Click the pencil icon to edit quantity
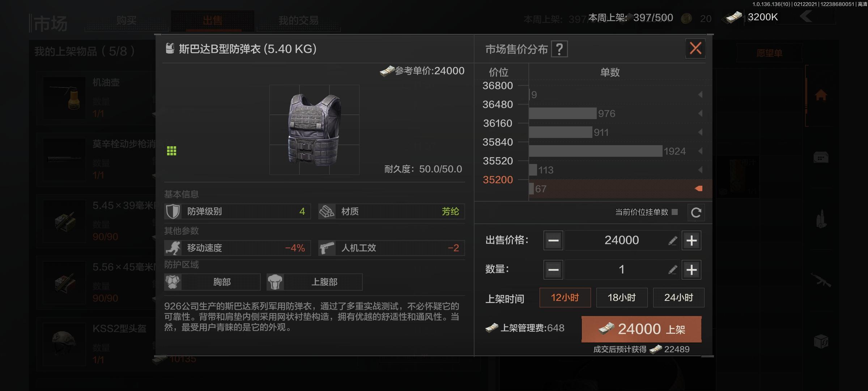This screenshot has height=391, width=868. coord(672,270)
